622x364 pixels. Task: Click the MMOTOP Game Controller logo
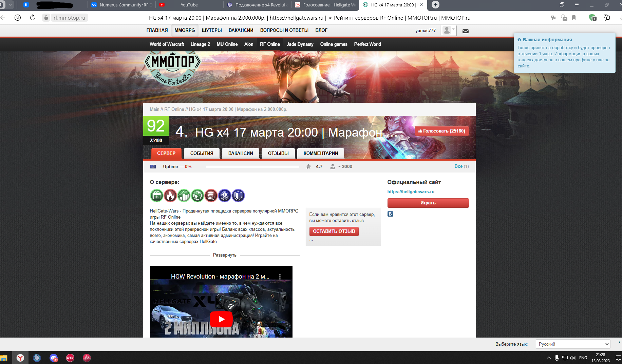pos(173,69)
